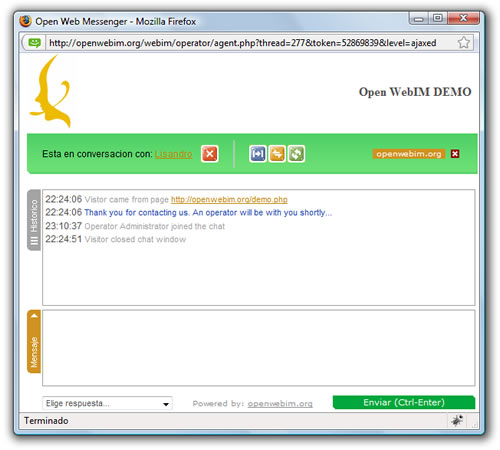
Task: Click the blue redirect visitor icon
Action: (257, 154)
